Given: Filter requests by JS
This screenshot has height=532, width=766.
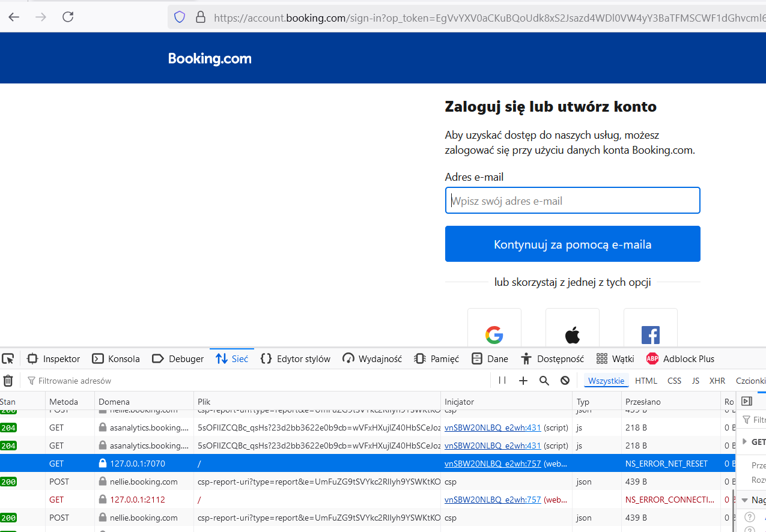Looking at the screenshot, I should tap(696, 381).
